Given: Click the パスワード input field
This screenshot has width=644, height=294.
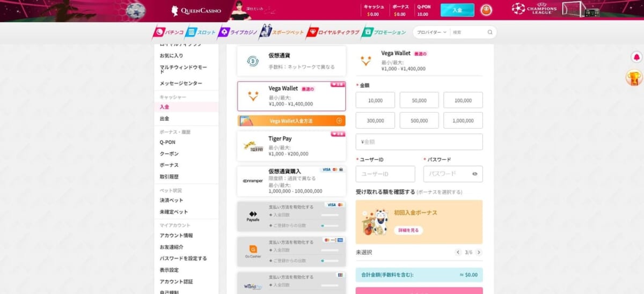Looking at the screenshot, I should (453, 174).
